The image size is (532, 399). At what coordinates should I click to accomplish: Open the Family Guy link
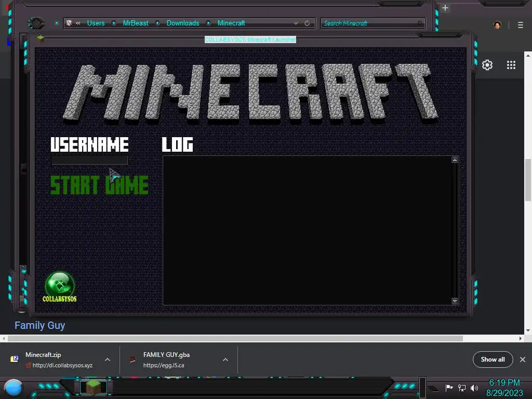[x=39, y=325]
